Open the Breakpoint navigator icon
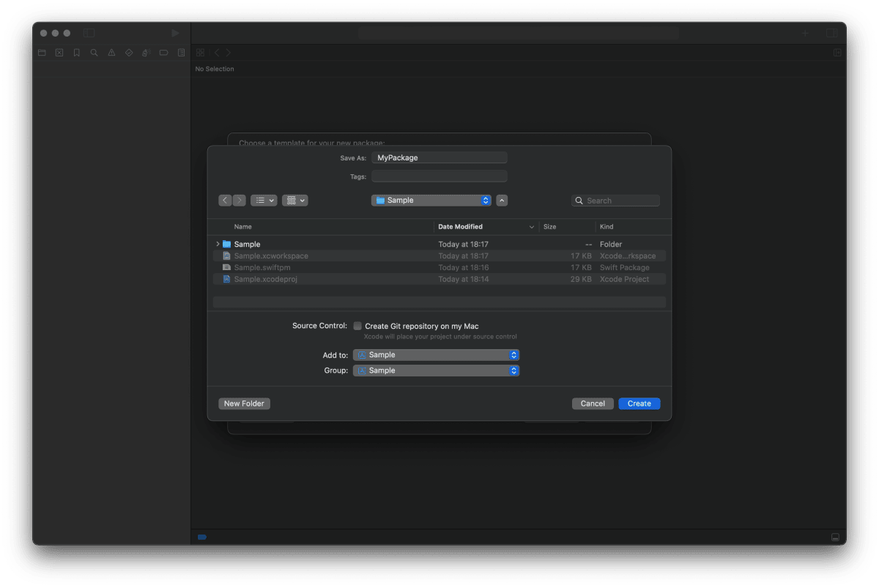The image size is (879, 588). click(x=163, y=53)
